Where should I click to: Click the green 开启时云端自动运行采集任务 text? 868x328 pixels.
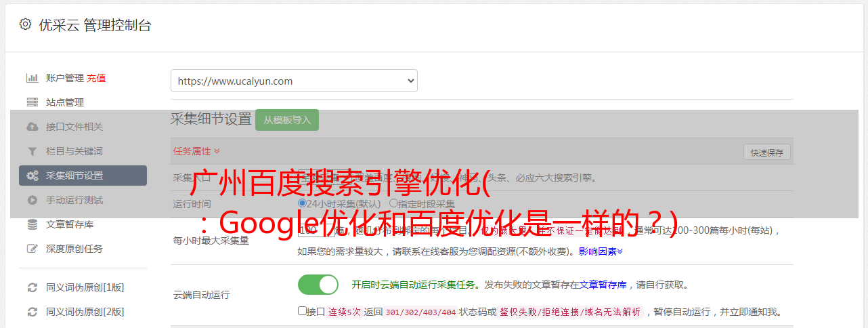[x=413, y=285]
